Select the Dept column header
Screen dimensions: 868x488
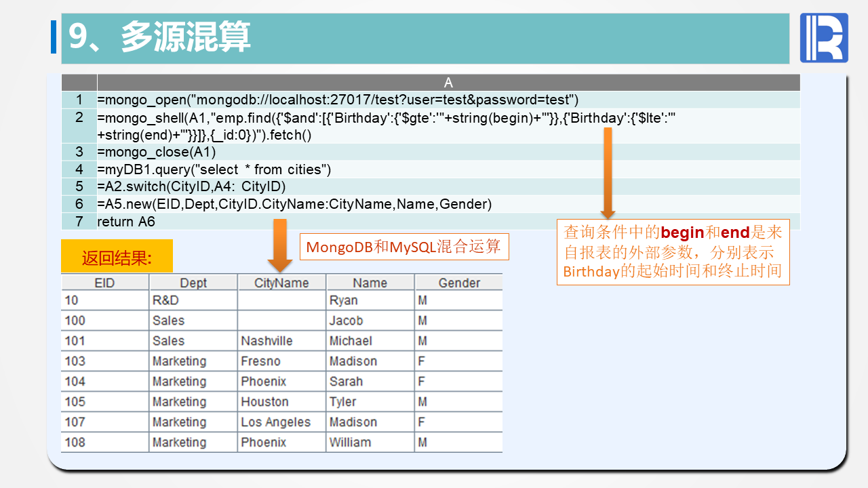coord(194,283)
